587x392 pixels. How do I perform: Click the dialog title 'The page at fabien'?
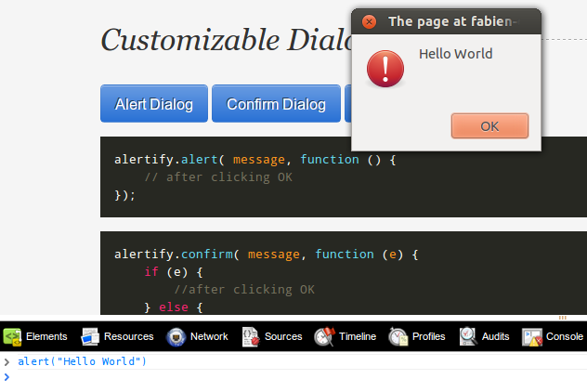(x=450, y=21)
